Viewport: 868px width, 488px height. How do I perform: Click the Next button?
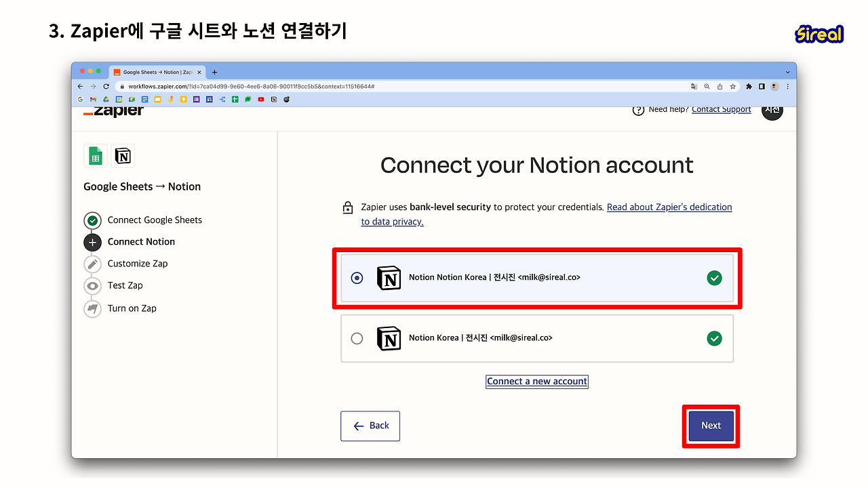tap(711, 426)
